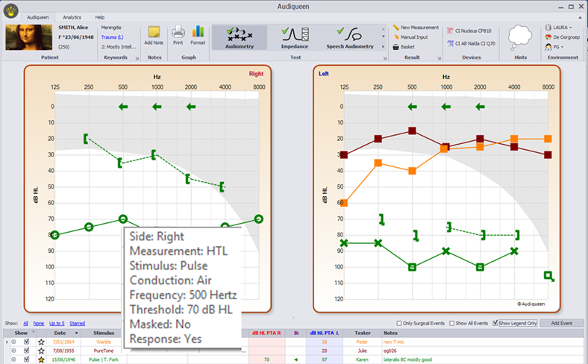Expand the Test gallery list arrow

point(383,47)
